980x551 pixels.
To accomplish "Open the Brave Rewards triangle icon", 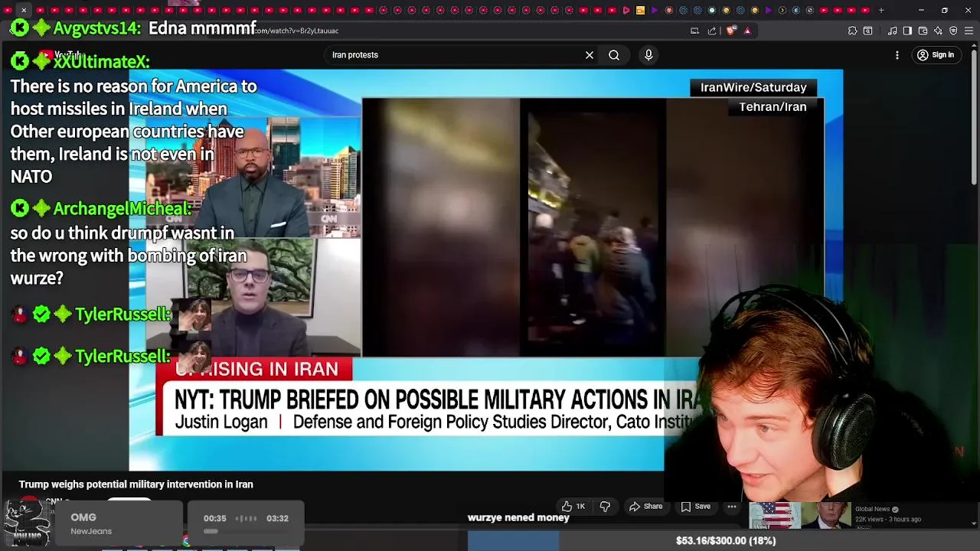I will (747, 31).
